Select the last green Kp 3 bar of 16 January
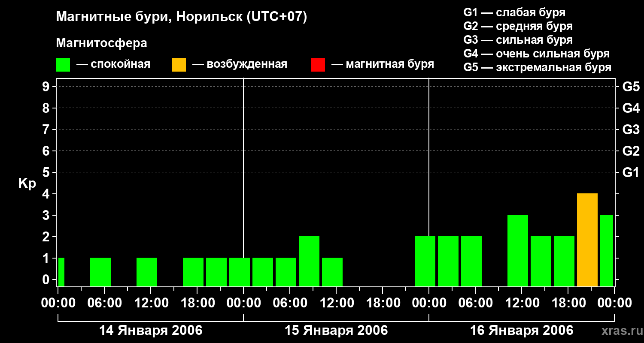Viewport: 644px width, 343px height. tap(607, 251)
